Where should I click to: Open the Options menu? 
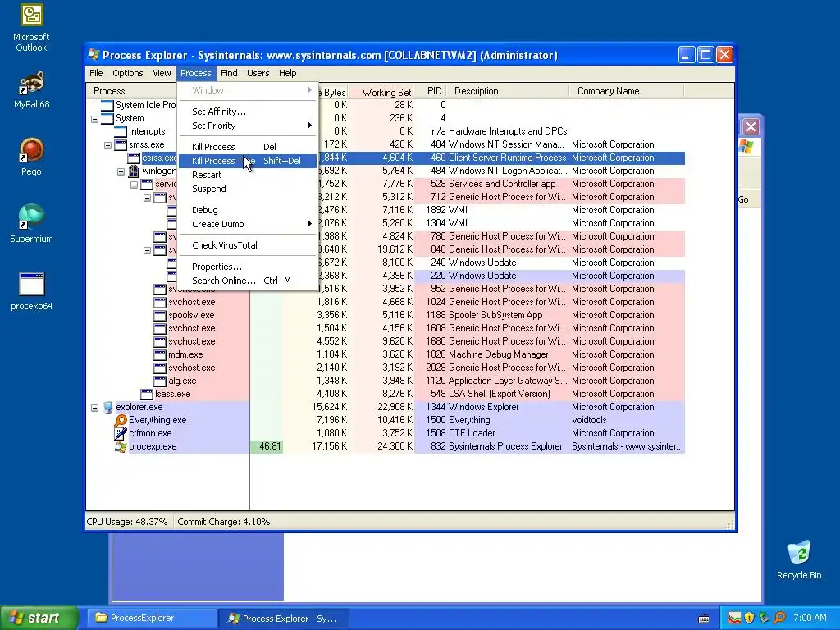127,73
